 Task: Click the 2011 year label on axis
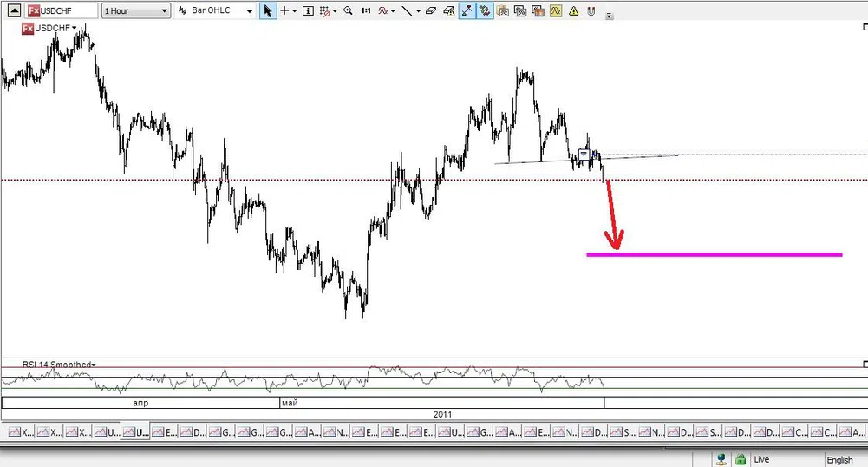click(442, 414)
